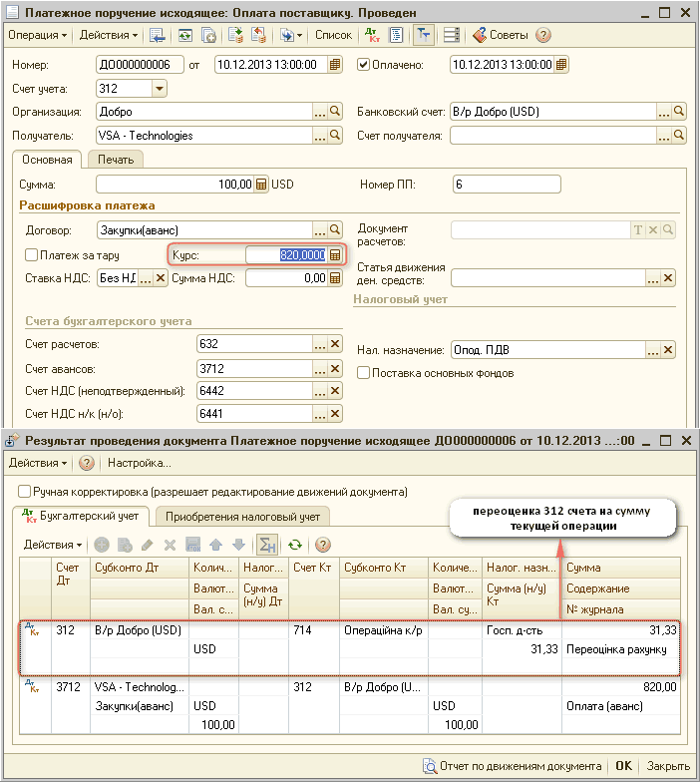Viewport: 700px width, 783px height.
Task: Clear the Нал. назначение field with X
Action: (669, 350)
